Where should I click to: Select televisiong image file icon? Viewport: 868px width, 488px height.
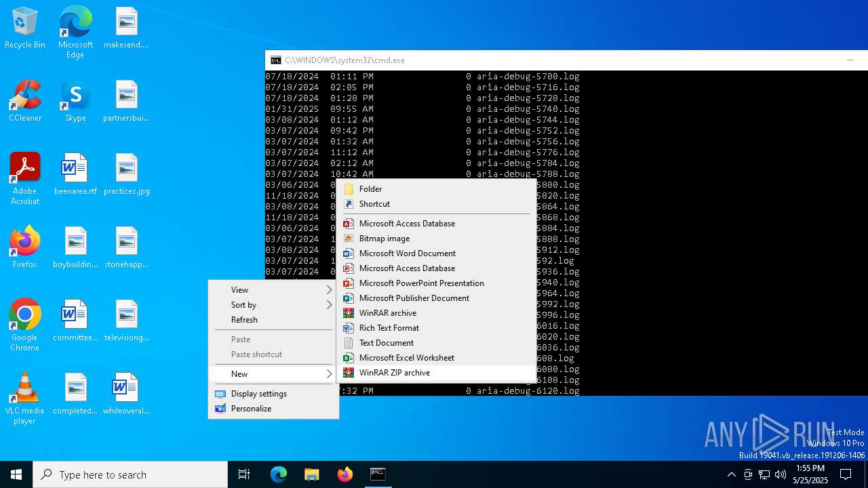(x=126, y=321)
